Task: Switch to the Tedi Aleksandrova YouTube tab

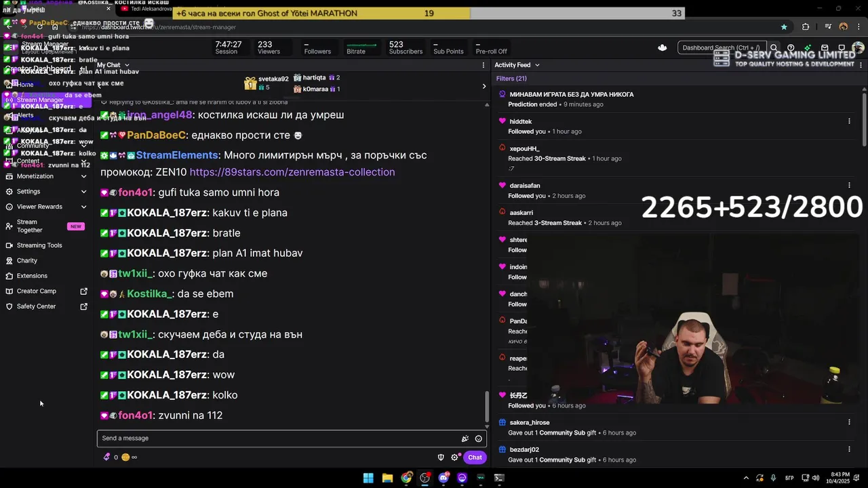Action: point(146,9)
